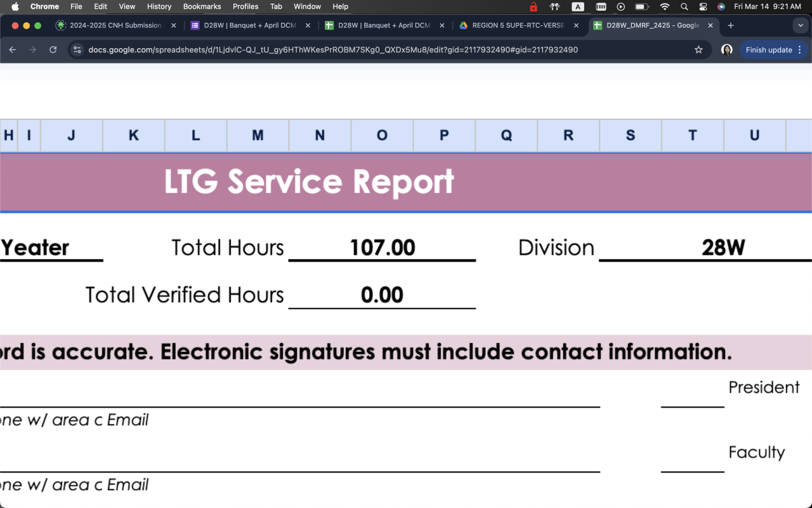The image size is (812, 508).
Task: Select column S header
Action: tap(631, 135)
